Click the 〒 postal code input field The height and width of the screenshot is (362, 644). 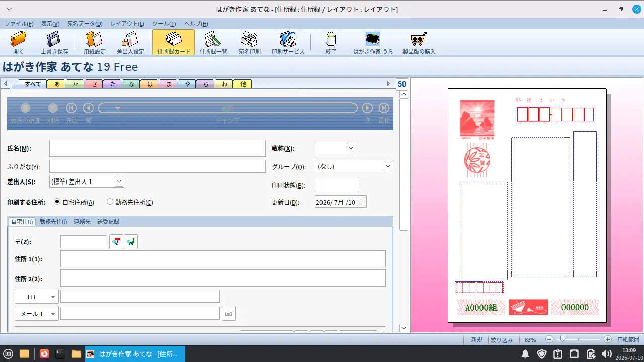83,242
